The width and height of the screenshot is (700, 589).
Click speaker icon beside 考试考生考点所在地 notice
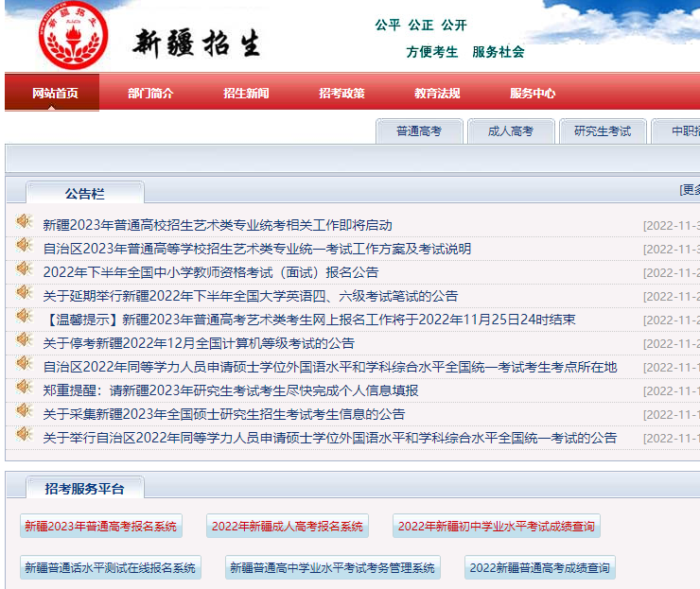(24, 363)
